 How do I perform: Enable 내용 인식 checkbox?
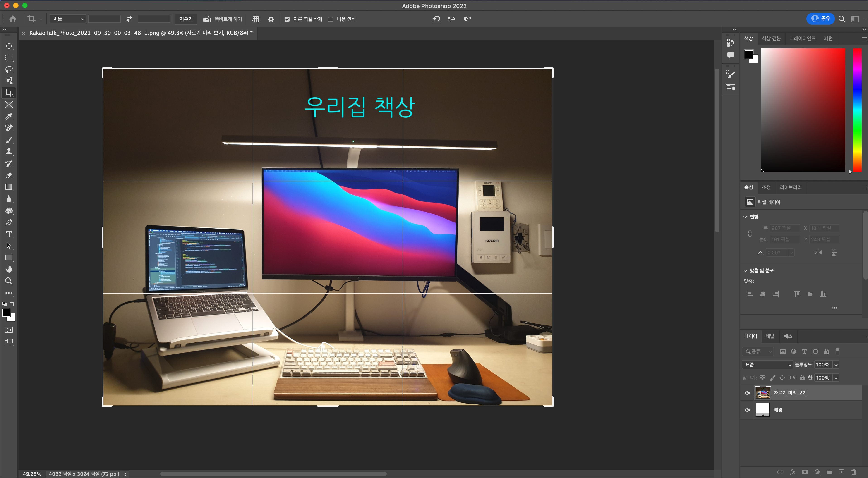(331, 19)
